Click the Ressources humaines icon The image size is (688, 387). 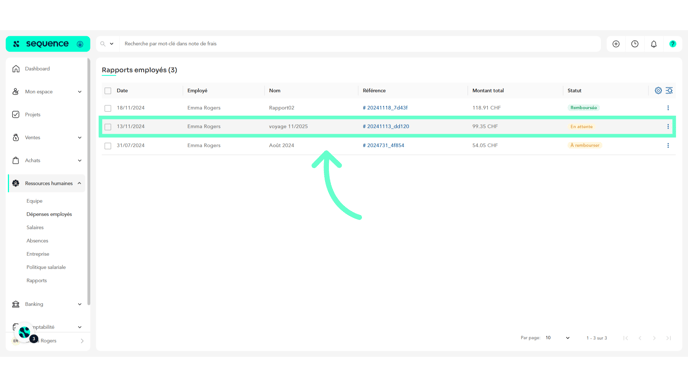point(16,183)
